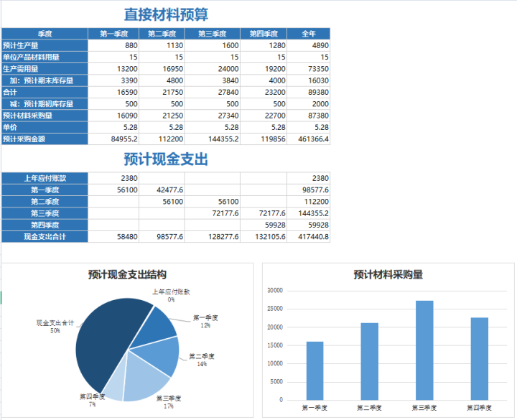Click the 30000 axis label
This screenshot has height=420, width=517.
[275, 291]
